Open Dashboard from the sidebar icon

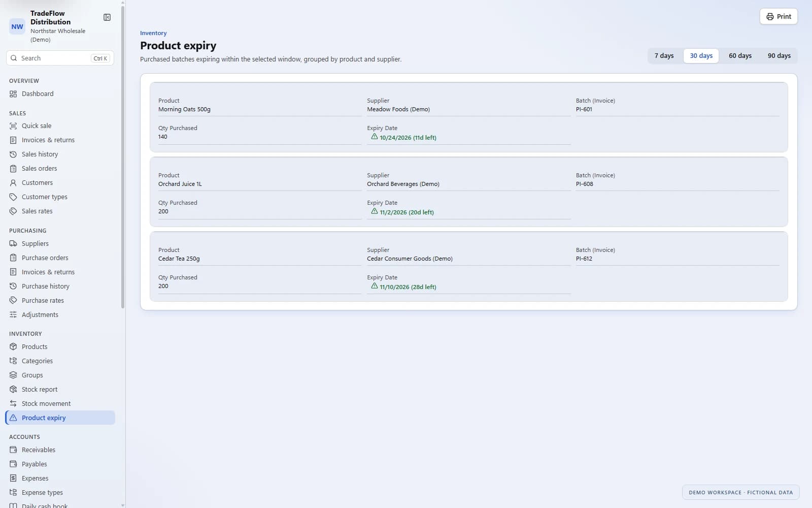(x=13, y=94)
